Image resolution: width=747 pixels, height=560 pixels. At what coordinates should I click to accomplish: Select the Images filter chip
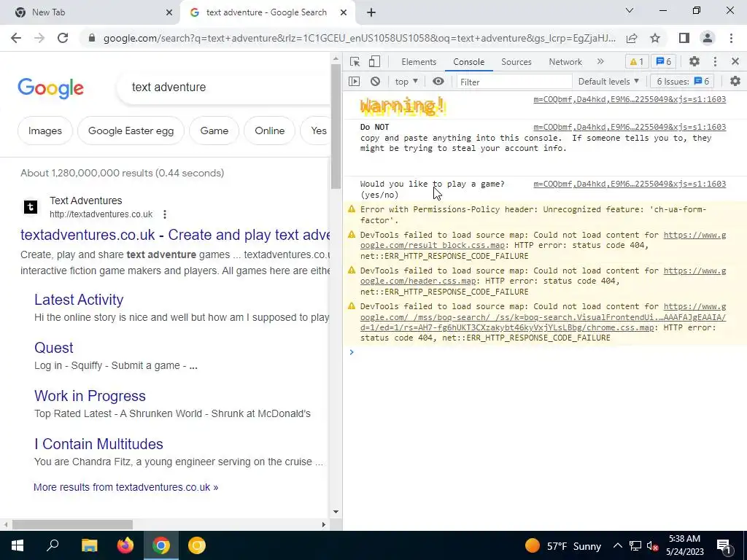pyautogui.click(x=44, y=131)
